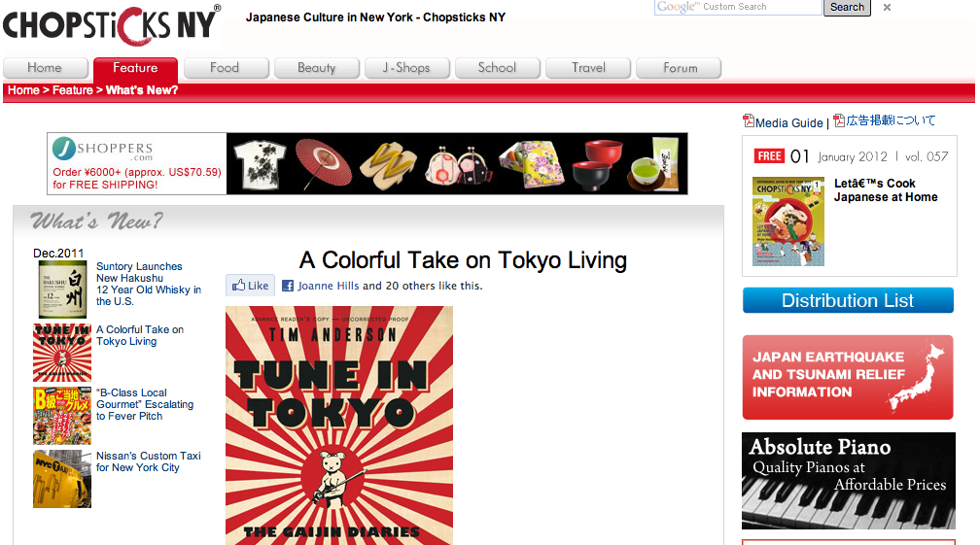Click the Facebook icon beside Joanne Hills
The image size is (980, 545).
tap(288, 286)
